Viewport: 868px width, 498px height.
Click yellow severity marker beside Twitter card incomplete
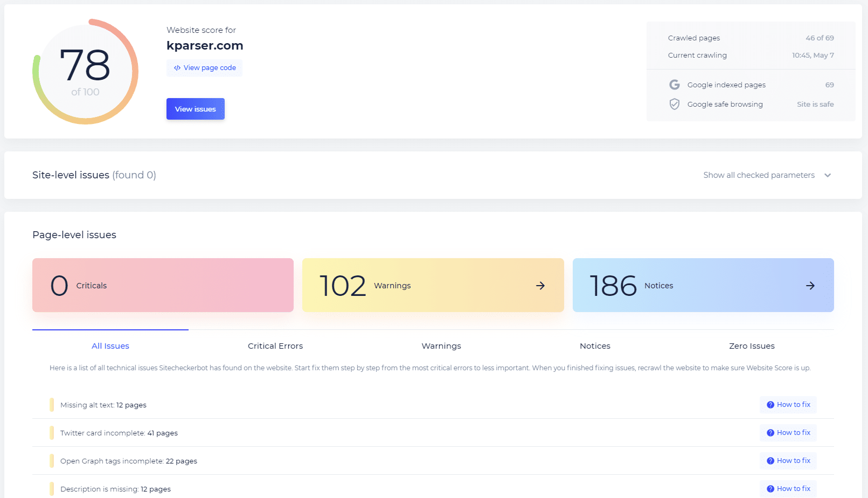coord(52,433)
